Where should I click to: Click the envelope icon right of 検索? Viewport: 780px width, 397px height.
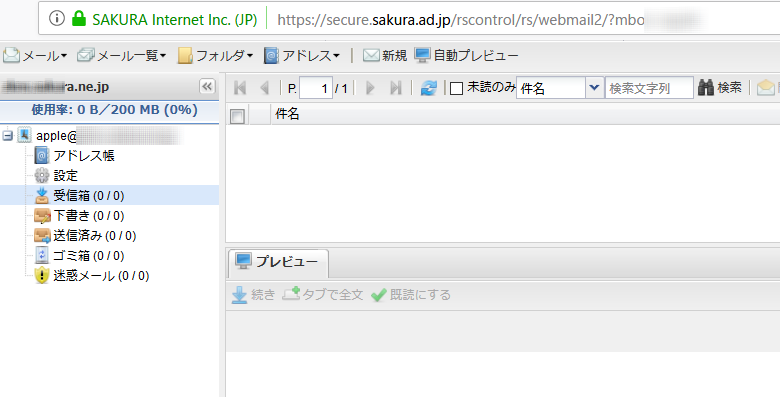(766, 88)
